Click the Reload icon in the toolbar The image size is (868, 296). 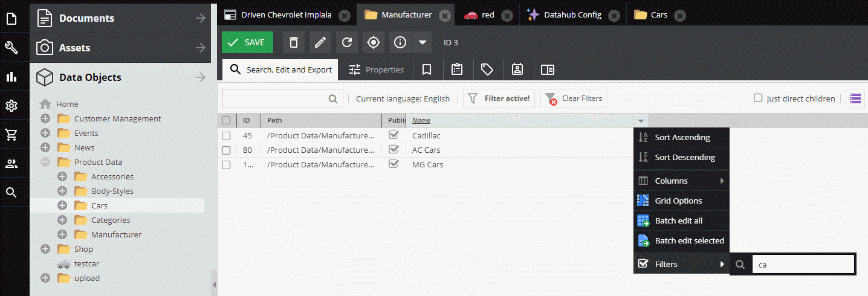click(x=347, y=42)
